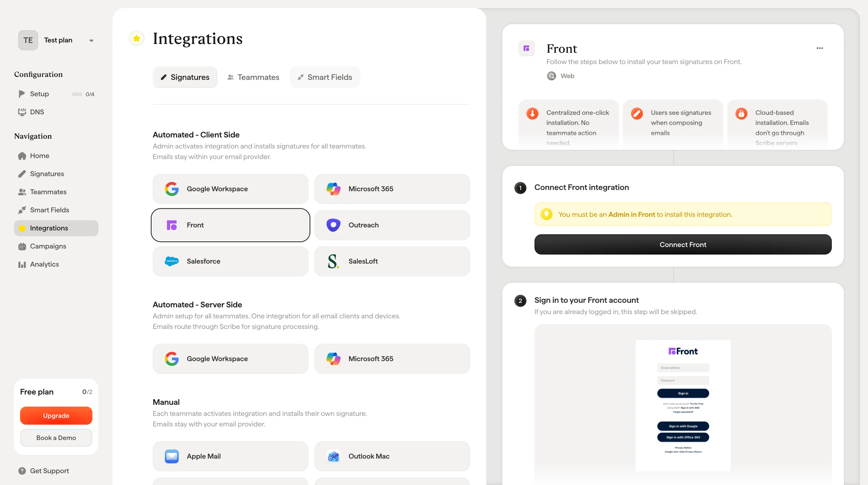Viewport: 868px width, 485px height.
Task: Click the Client Side Microsoft 365 logo
Action: click(333, 189)
